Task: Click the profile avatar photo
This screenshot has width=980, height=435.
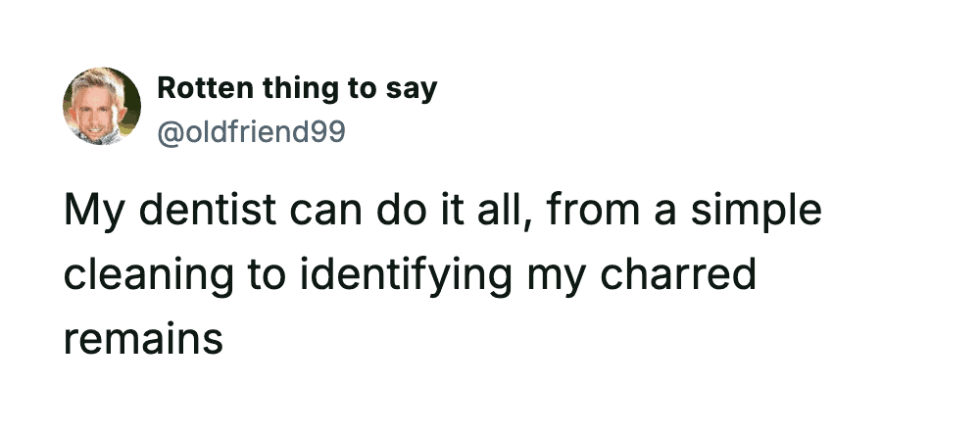Action: (102, 106)
